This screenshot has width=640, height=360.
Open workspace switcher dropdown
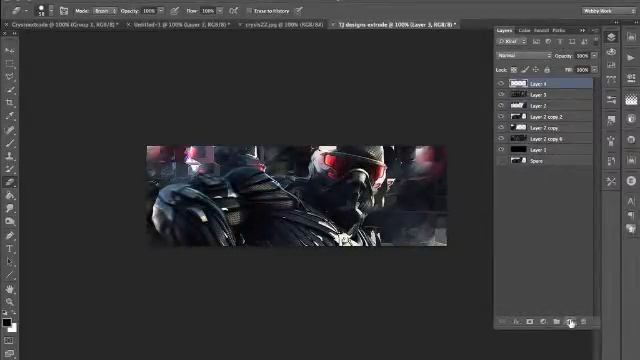click(609, 11)
